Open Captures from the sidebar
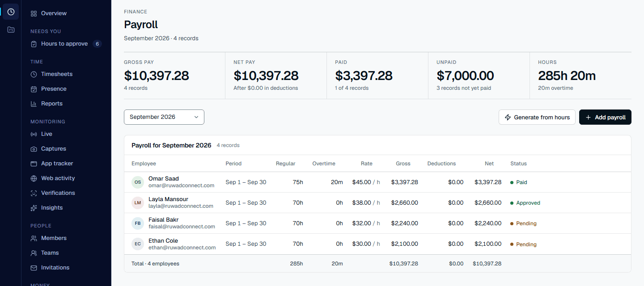644x286 pixels. pyautogui.click(x=66, y=149)
